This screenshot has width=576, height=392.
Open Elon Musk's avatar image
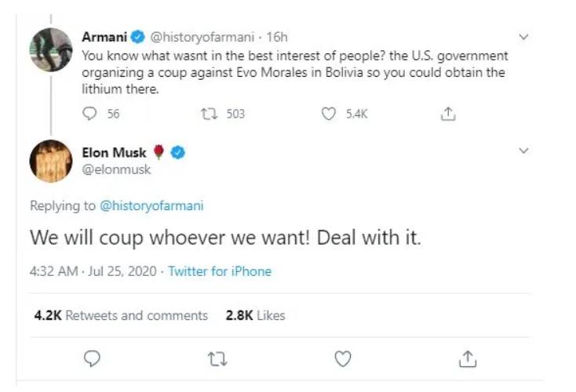[x=51, y=162]
